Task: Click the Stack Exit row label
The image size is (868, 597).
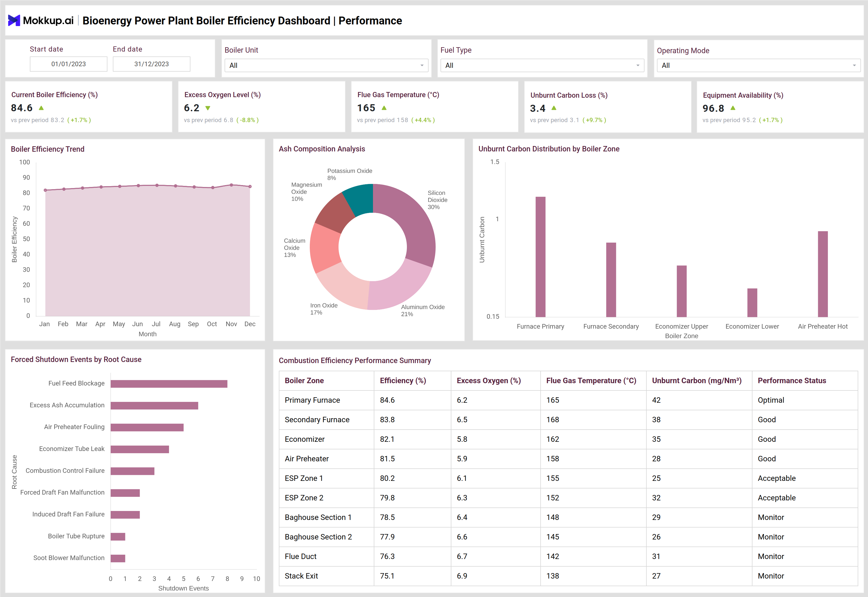Action: pyautogui.click(x=301, y=576)
